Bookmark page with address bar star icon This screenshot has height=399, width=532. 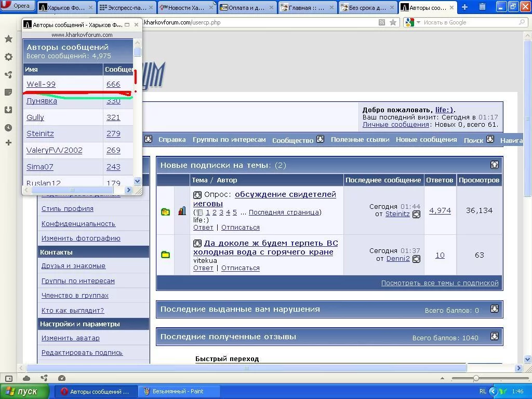(393, 22)
